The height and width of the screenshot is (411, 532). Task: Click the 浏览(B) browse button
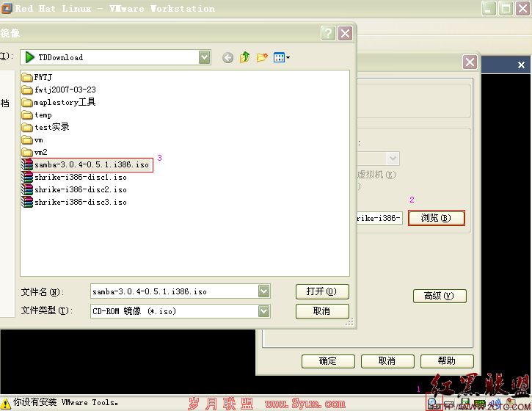click(437, 218)
